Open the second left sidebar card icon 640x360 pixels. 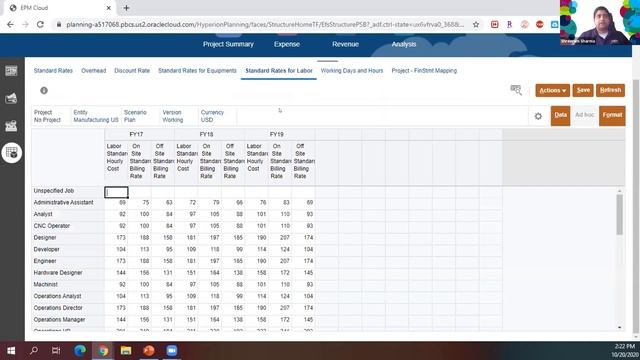coord(11,98)
